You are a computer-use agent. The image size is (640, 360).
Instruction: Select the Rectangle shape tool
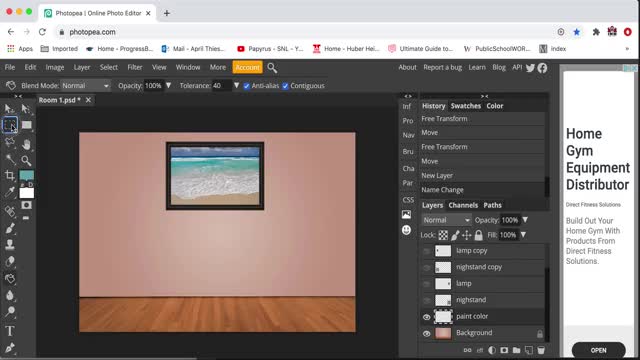(x=27, y=125)
